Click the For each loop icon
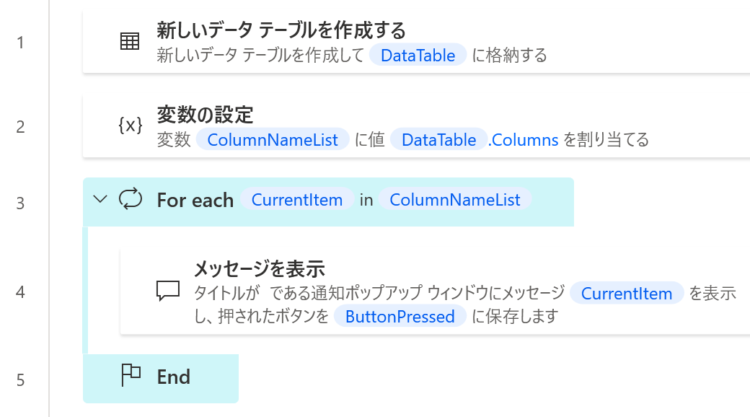This screenshot has width=750, height=417. click(130, 198)
